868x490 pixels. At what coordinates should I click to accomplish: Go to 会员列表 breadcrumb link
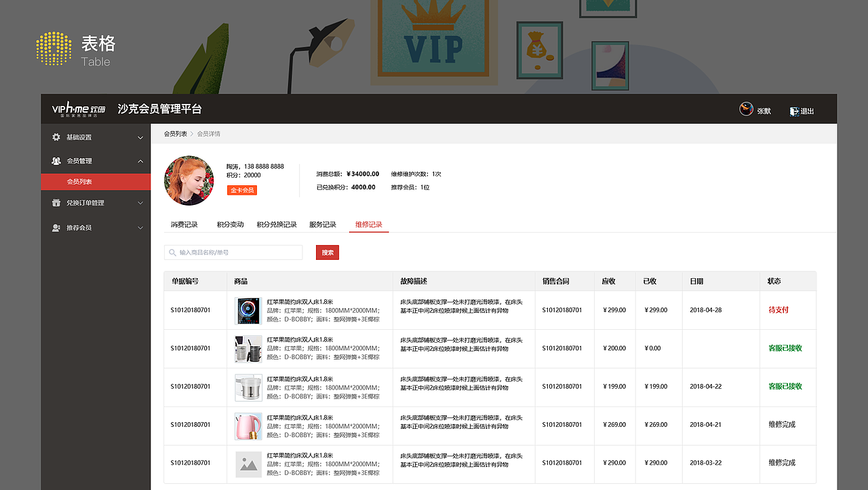(176, 134)
